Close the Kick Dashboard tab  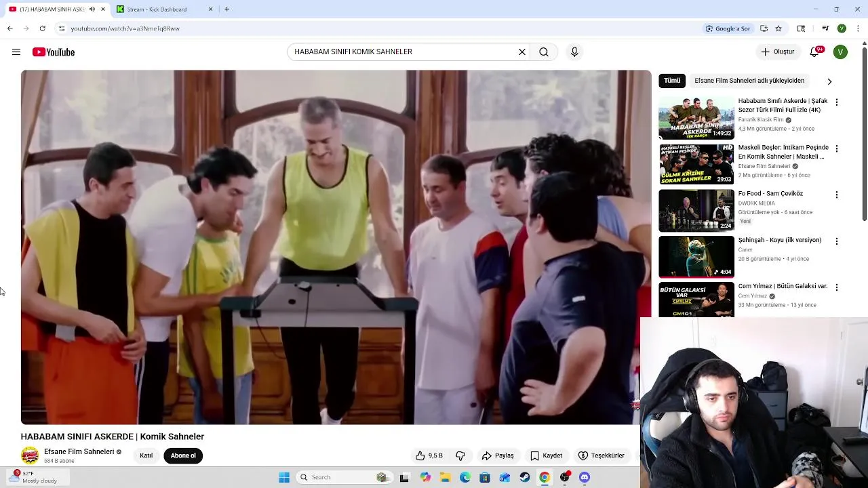click(x=210, y=9)
